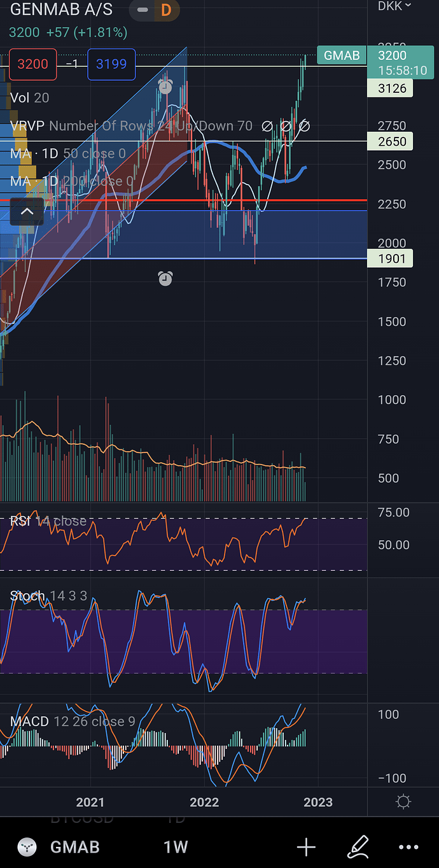
Task: Tap the TradingView logo in bottom bar
Action: pos(25,847)
